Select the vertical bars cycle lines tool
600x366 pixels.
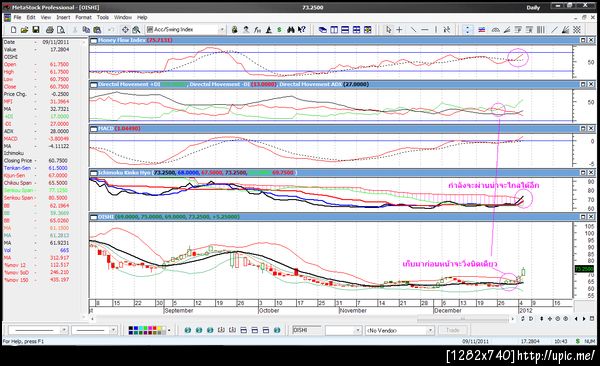(541, 29)
